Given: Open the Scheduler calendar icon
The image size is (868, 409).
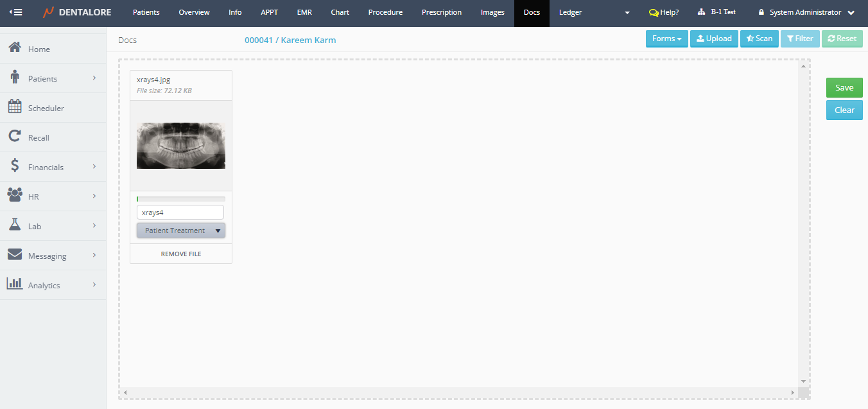Looking at the screenshot, I should (15, 107).
